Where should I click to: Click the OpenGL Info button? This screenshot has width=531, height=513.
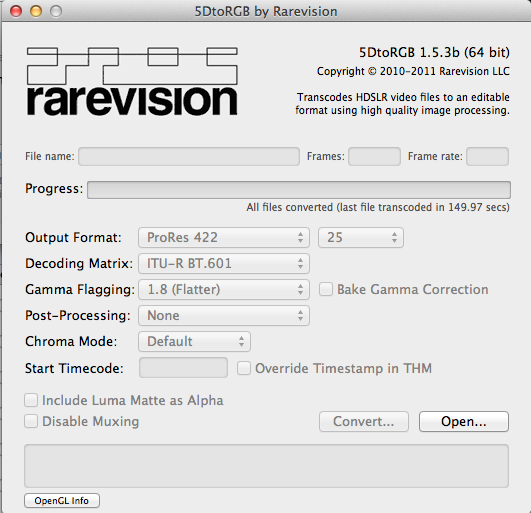(x=62, y=500)
